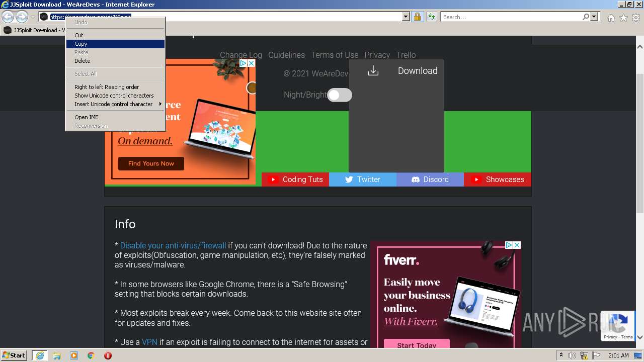Open Guidelines link
Image resolution: width=644 pixels, height=362 pixels.
tap(286, 55)
